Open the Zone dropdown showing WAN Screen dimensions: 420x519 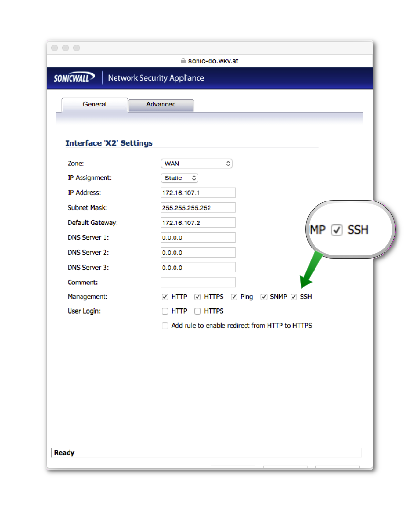pos(196,164)
